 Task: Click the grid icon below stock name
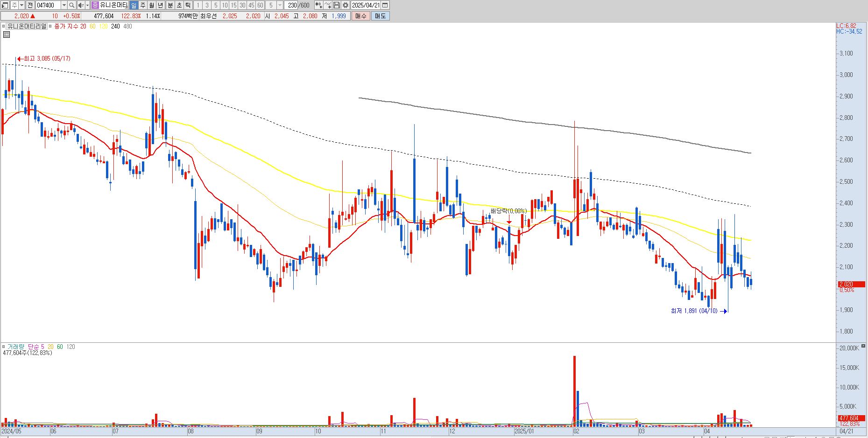[7, 35]
